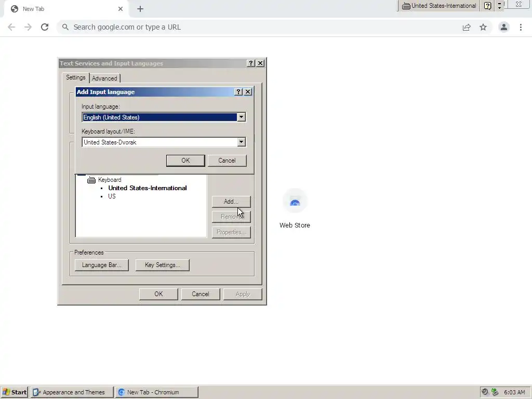Open Language Bar... preferences
Image resolution: width=532 pixels, height=399 pixels.
pos(102,265)
